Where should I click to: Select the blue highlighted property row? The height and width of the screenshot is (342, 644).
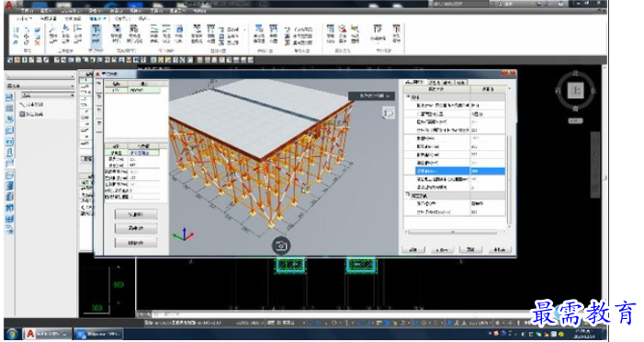click(460, 171)
